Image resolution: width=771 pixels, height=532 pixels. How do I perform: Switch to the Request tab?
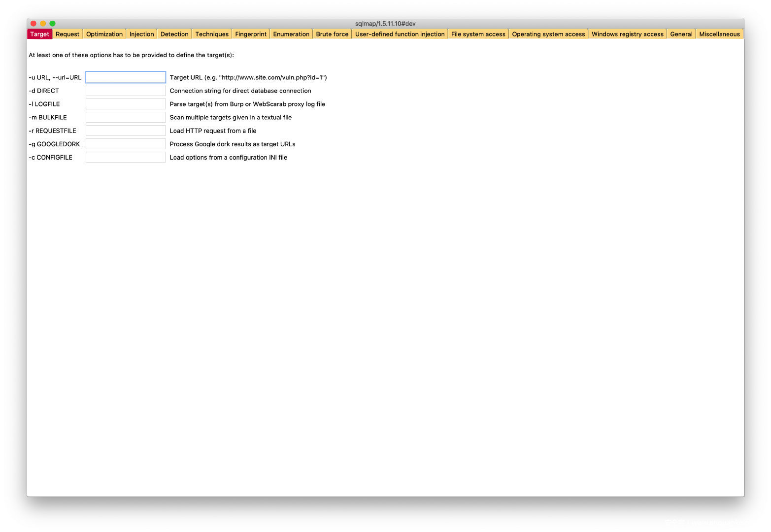coord(67,34)
